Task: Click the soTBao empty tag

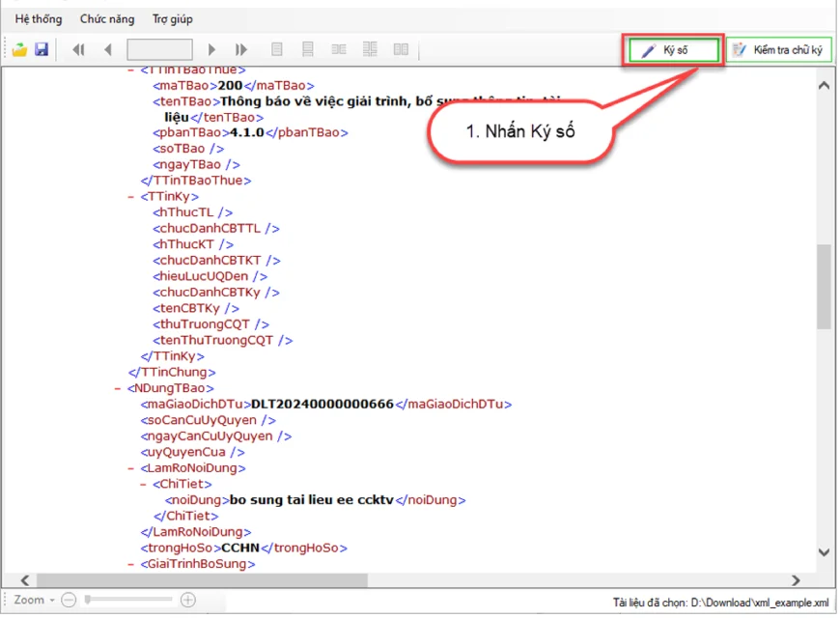Action: [188, 149]
